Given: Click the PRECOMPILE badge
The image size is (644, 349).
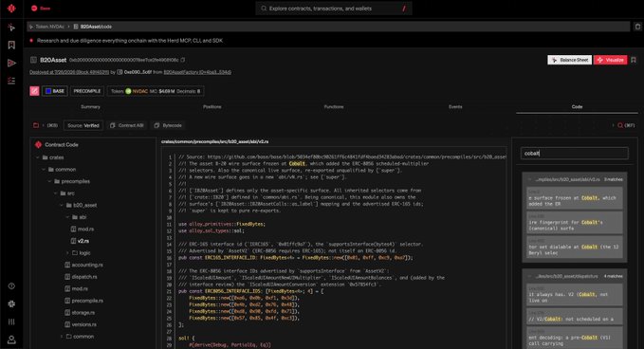Looking at the screenshot, I should (x=87, y=91).
